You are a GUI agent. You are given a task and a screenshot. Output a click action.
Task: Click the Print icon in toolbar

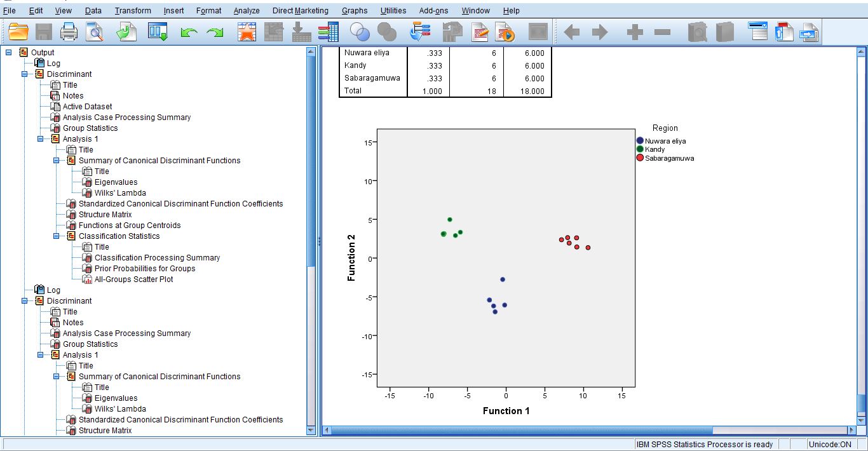tap(69, 32)
